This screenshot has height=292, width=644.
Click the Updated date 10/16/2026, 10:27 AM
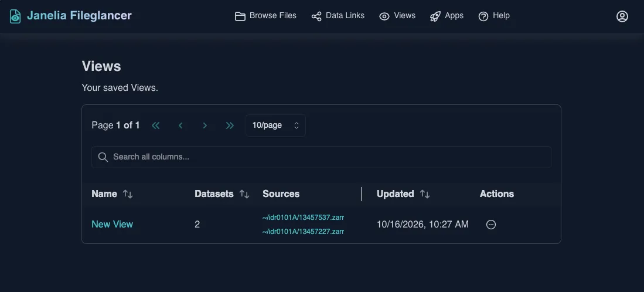coord(422,224)
